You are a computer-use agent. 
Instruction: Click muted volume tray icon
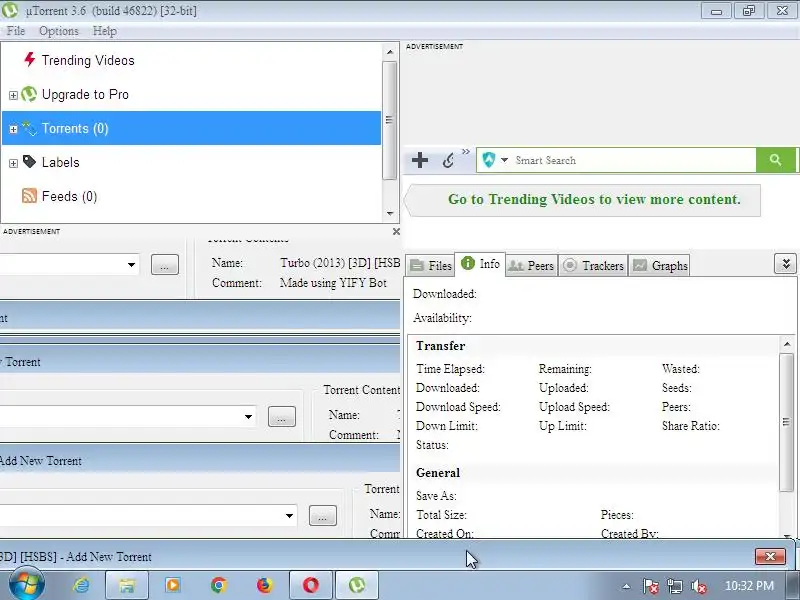(x=698, y=586)
